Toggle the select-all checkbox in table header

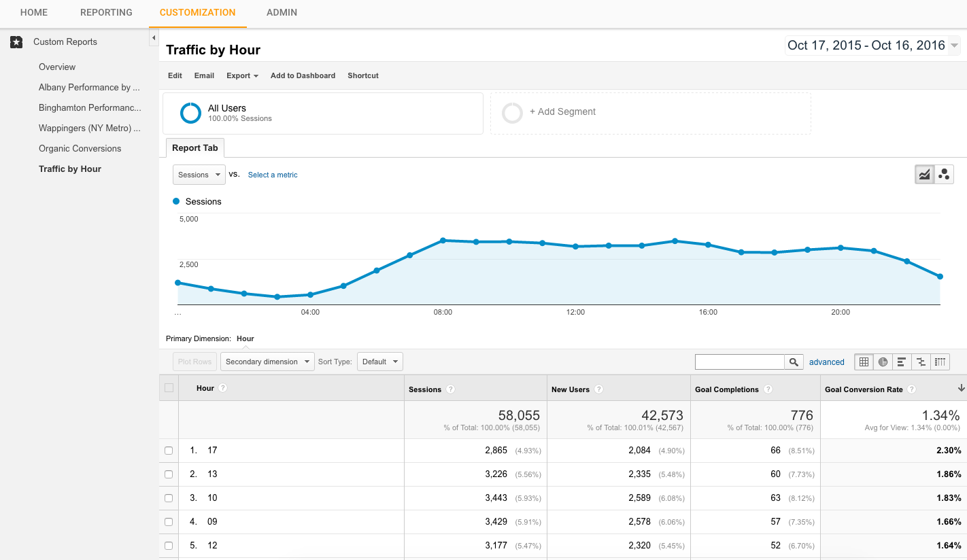(169, 388)
